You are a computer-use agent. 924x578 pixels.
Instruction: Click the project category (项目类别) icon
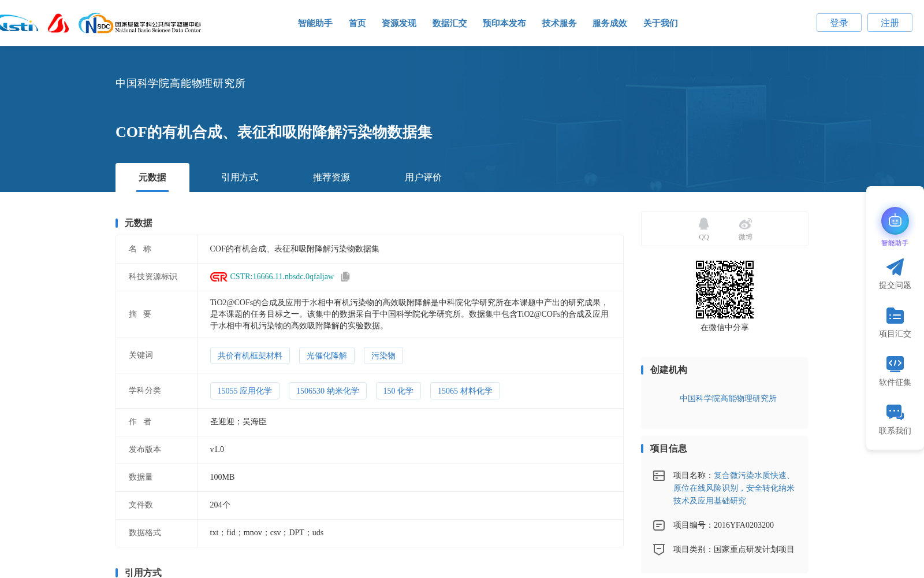tap(659, 550)
